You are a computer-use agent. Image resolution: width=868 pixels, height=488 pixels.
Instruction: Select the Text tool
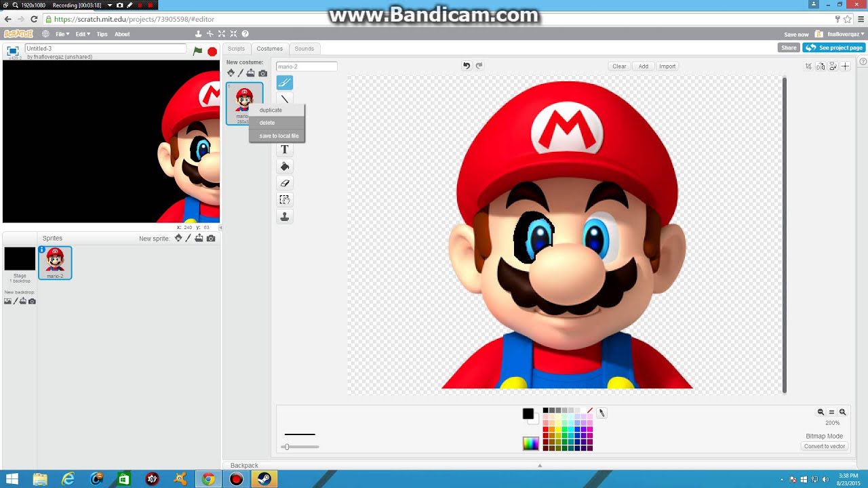coord(285,149)
